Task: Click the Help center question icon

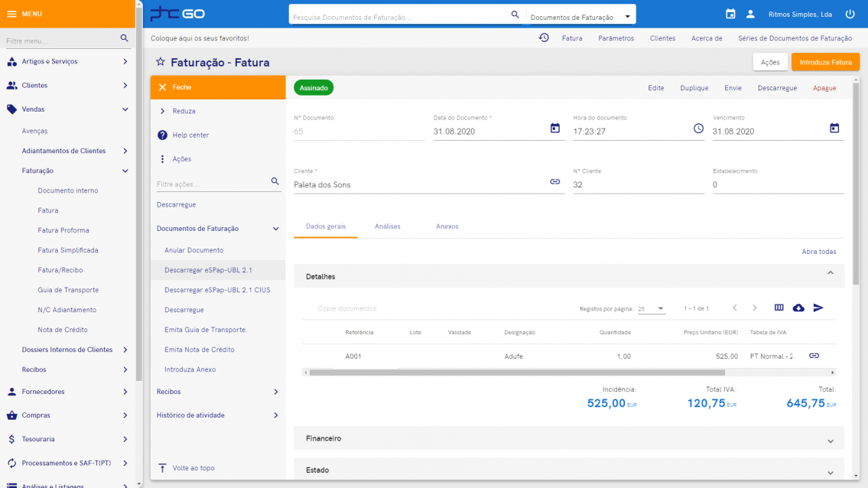Action: pyautogui.click(x=162, y=135)
